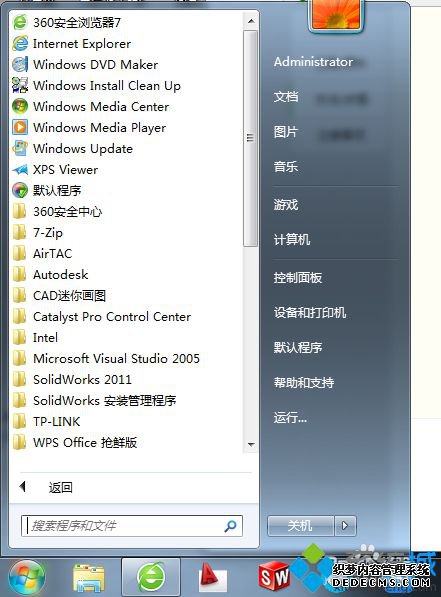441x597 pixels.
Task: Open Windows Explorer from the taskbar
Action: point(88,578)
